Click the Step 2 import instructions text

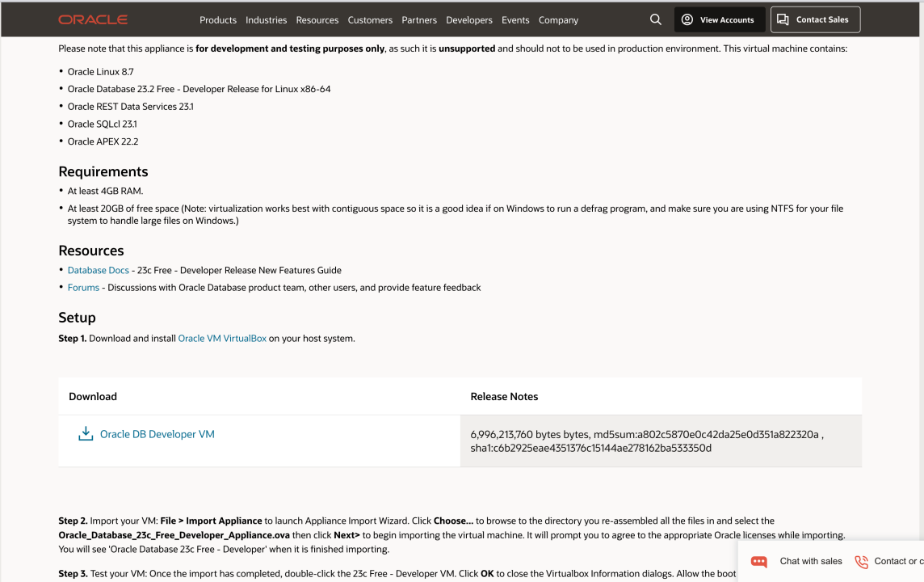click(452, 535)
